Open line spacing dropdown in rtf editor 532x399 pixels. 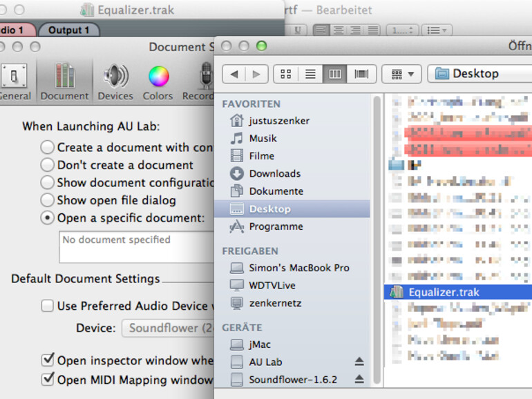[x=402, y=30]
